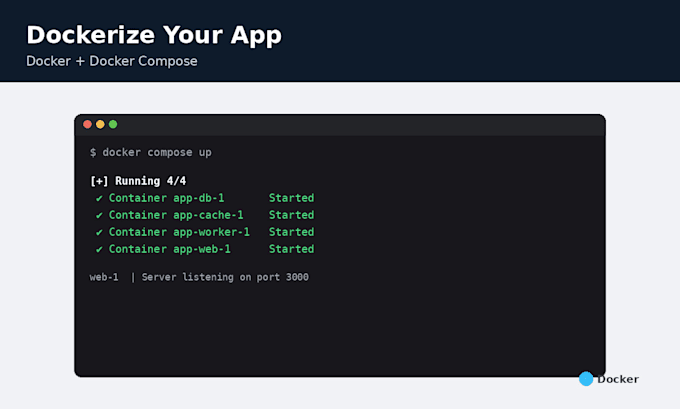Viewport: 680px width, 409px height.
Task: Click the checkmark beside app-cache-1
Action: pyautogui.click(x=99, y=215)
